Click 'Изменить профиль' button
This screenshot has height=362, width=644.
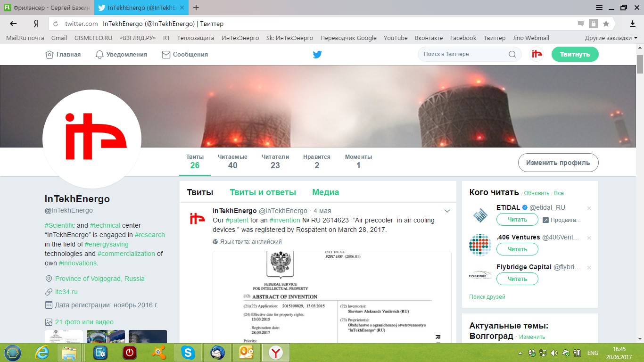(558, 163)
